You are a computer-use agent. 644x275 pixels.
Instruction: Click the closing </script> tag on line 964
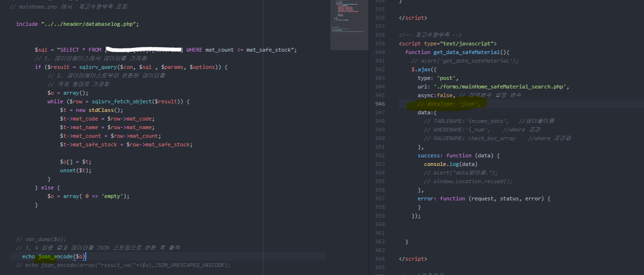point(413,259)
